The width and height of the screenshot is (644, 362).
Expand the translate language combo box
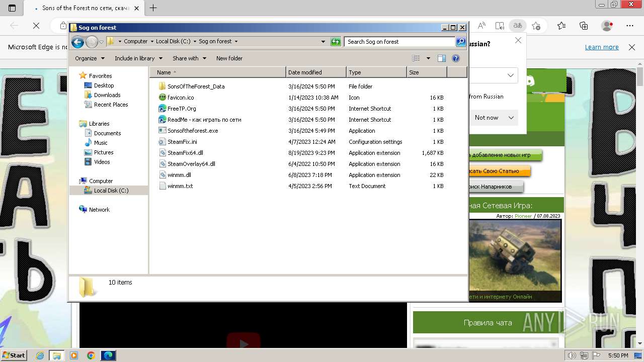click(493, 75)
